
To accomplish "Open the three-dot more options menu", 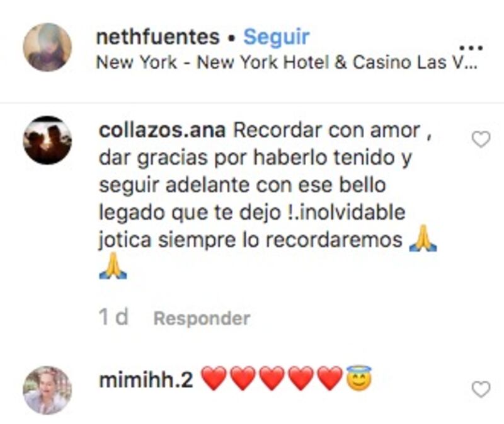I will [x=471, y=49].
